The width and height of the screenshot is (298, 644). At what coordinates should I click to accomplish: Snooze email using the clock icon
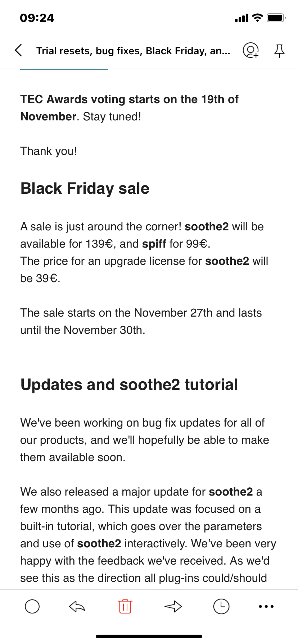221,607
